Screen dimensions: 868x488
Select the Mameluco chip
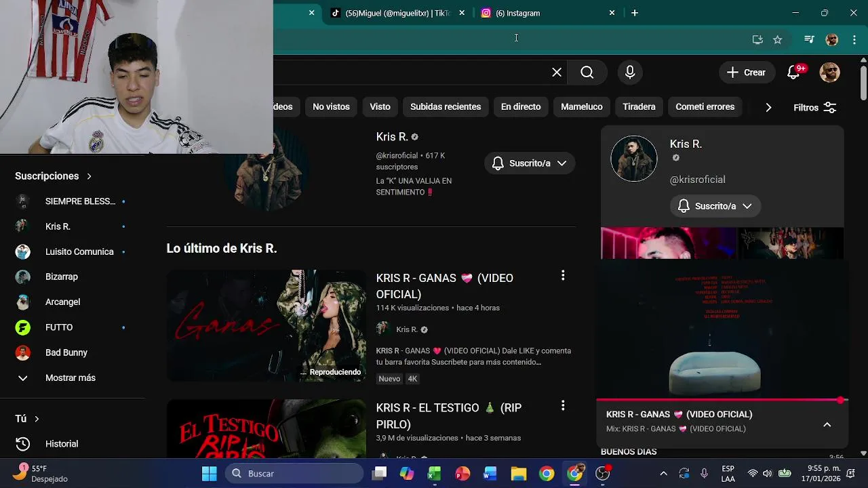point(581,107)
